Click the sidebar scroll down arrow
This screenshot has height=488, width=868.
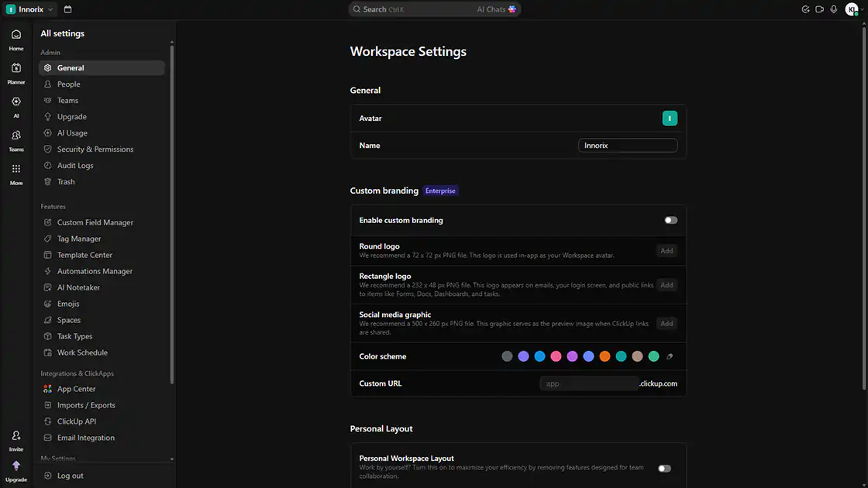point(171,459)
